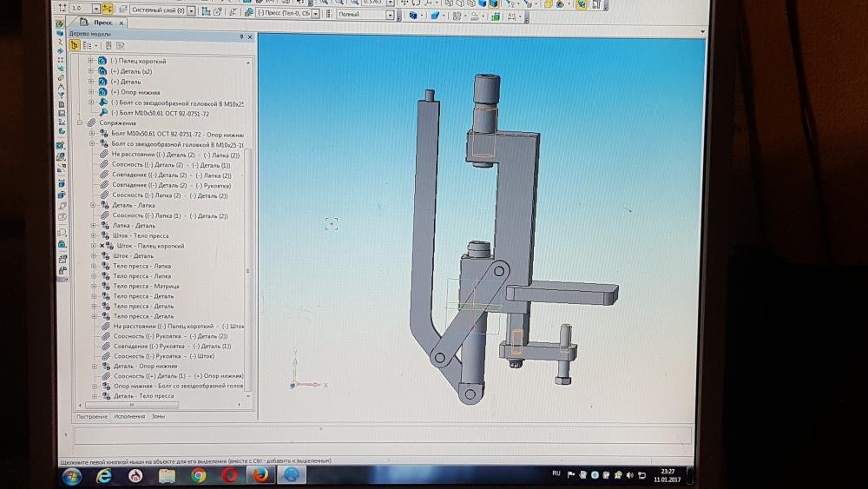Image resolution: width=868 pixels, height=489 pixels.
Task: Launch Internet Explorer from the taskbar
Action: [104, 476]
